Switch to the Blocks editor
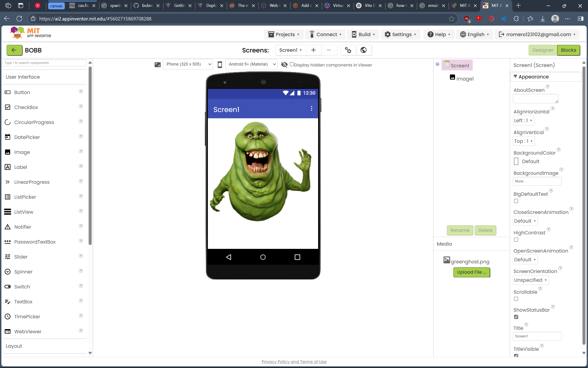 [568, 50]
